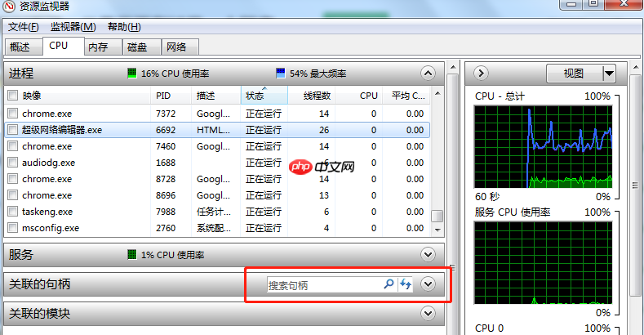Screen dimensions: 644x335
Task: Check the chrome.exe PID 7372 checkbox
Action: (x=13, y=113)
